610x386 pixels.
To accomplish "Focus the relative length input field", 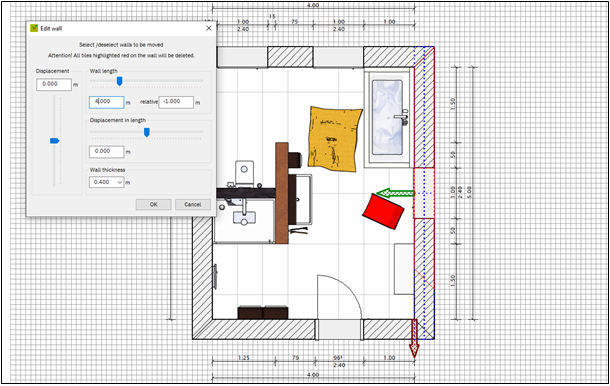I will (176, 102).
